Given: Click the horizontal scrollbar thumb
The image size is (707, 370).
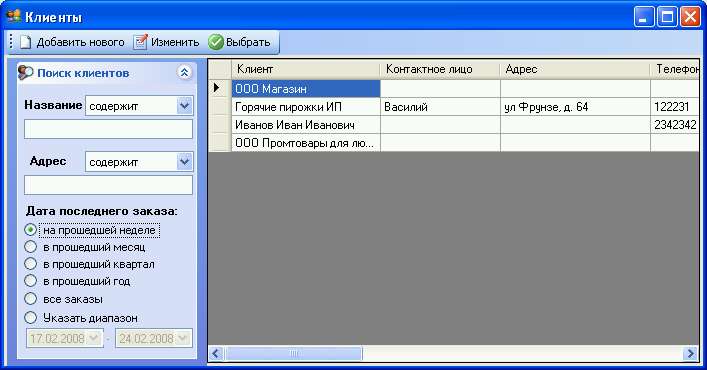Looking at the screenshot, I should tap(294, 353).
